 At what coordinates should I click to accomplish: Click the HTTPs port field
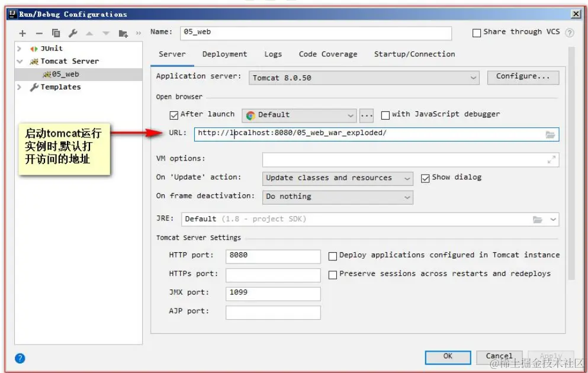coord(273,275)
